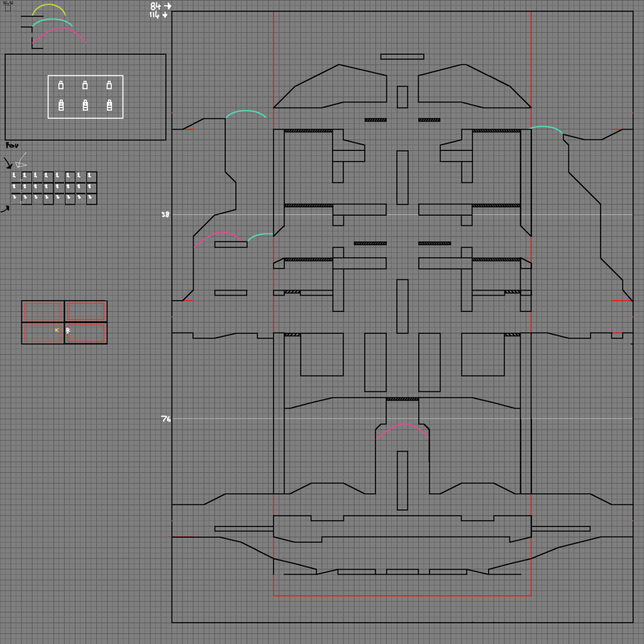Select last cell labeled 3 in grid
The image size is (644, 644).
point(91,198)
